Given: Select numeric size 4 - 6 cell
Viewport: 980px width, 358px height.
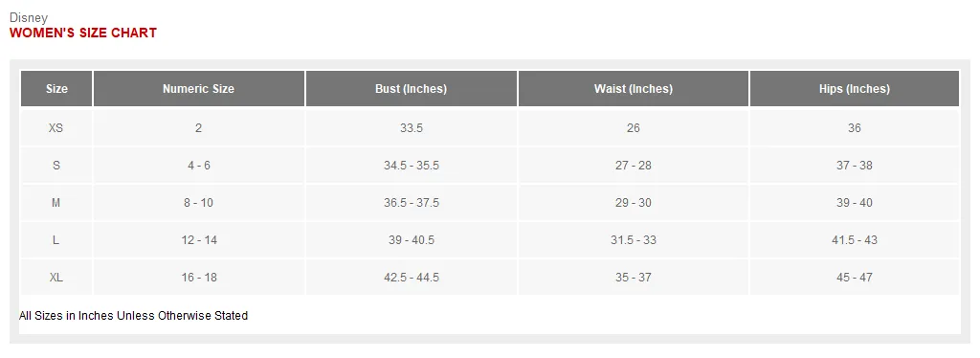Looking at the screenshot, I should click(x=199, y=166).
